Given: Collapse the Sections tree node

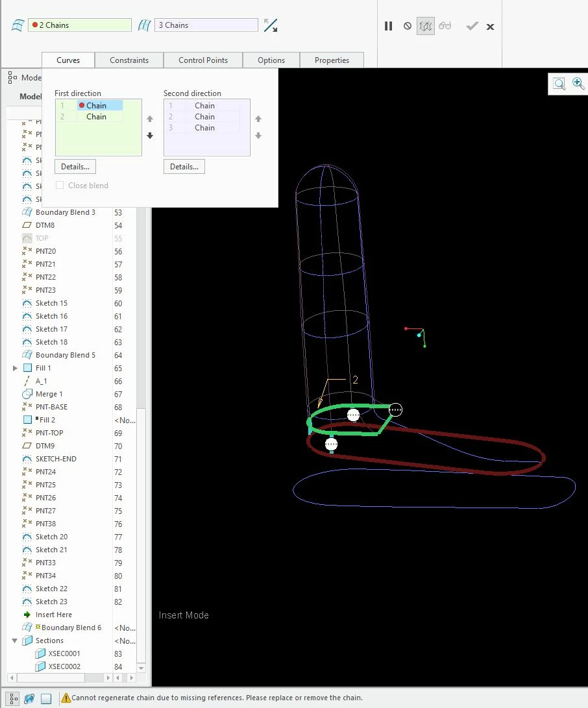Looking at the screenshot, I should point(15,641).
